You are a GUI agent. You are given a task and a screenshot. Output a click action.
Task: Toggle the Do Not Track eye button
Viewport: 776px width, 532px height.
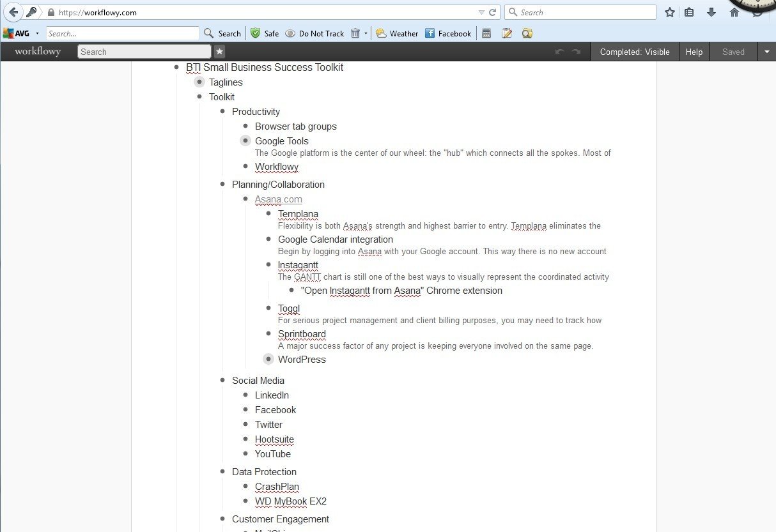(x=314, y=33)
